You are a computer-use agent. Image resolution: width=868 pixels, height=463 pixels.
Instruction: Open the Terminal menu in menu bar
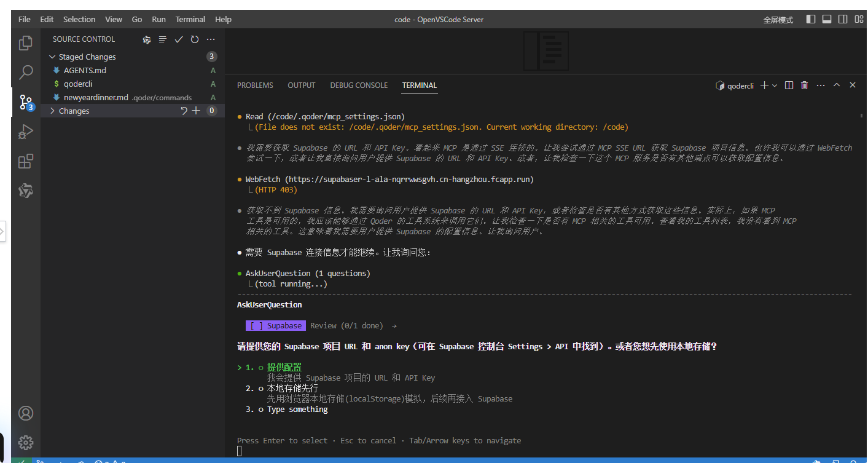pos(190,20)
